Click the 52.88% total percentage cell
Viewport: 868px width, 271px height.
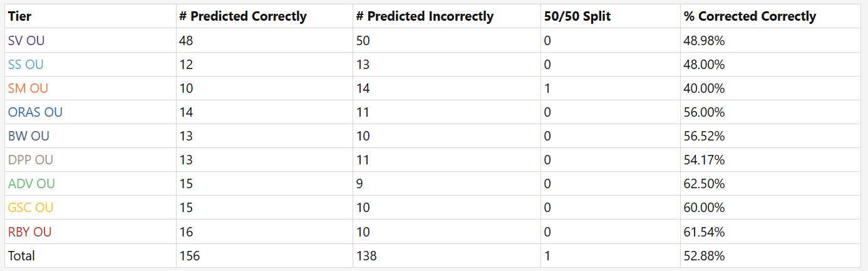705,255
